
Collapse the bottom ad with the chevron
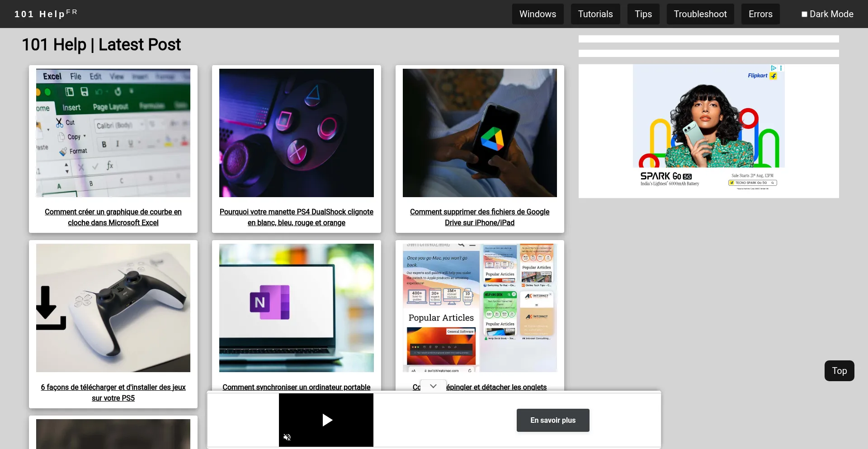(433, 386)
